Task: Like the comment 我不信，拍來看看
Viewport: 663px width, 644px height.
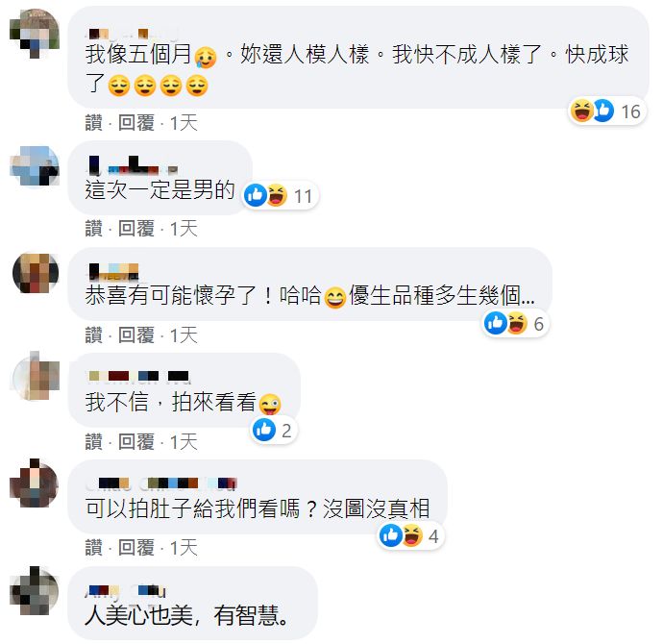Action: tap(93, 442)
